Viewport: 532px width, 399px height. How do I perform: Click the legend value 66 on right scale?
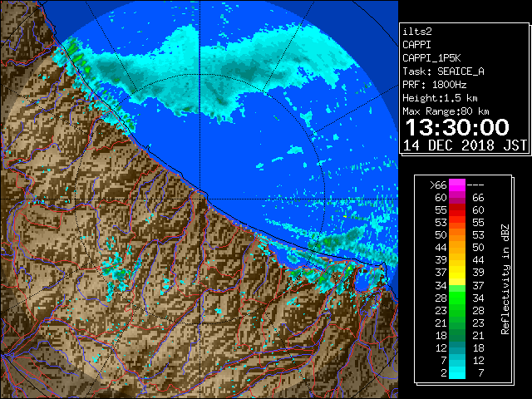(x=478, y=198)
